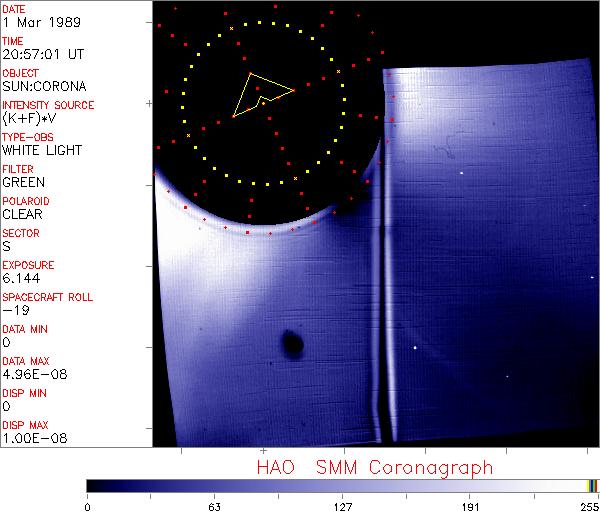Click the bright star below the image center
Image resolution: width=600 pixels, height=512 pixels.
coord(415,348)
